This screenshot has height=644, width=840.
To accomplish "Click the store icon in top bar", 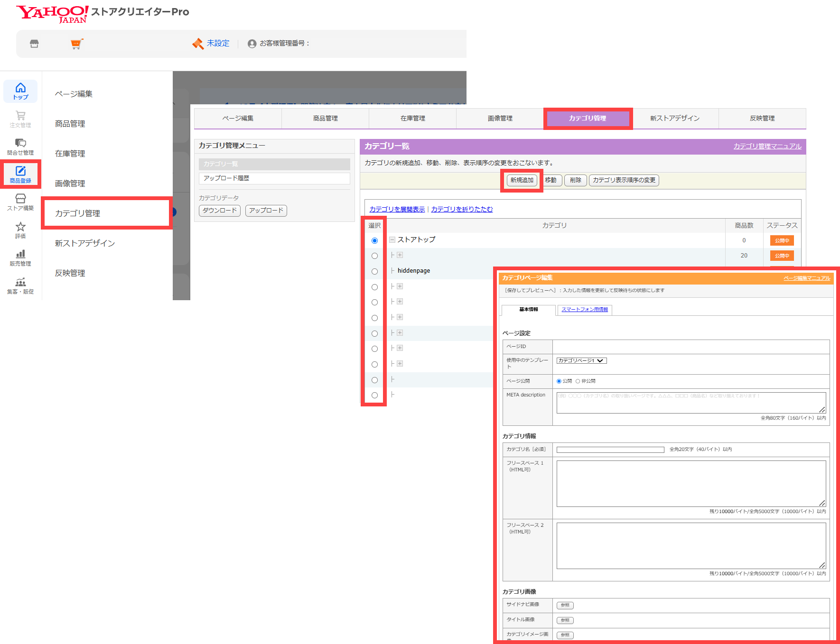I will pyautogui.click(x=34, y=44).
